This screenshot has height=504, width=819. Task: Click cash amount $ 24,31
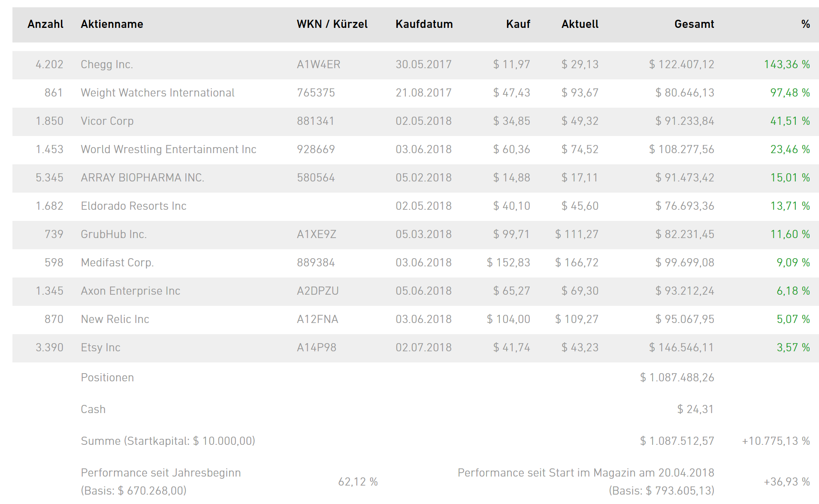point(695,409)
